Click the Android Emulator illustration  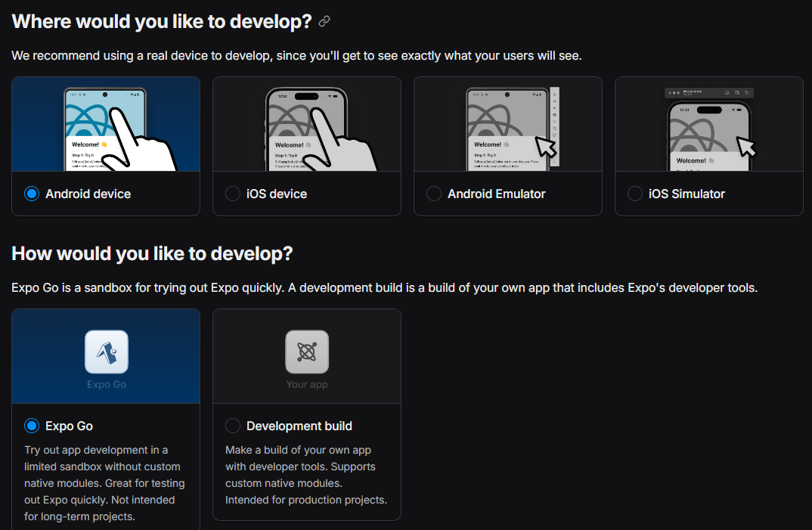pos(507,124)
